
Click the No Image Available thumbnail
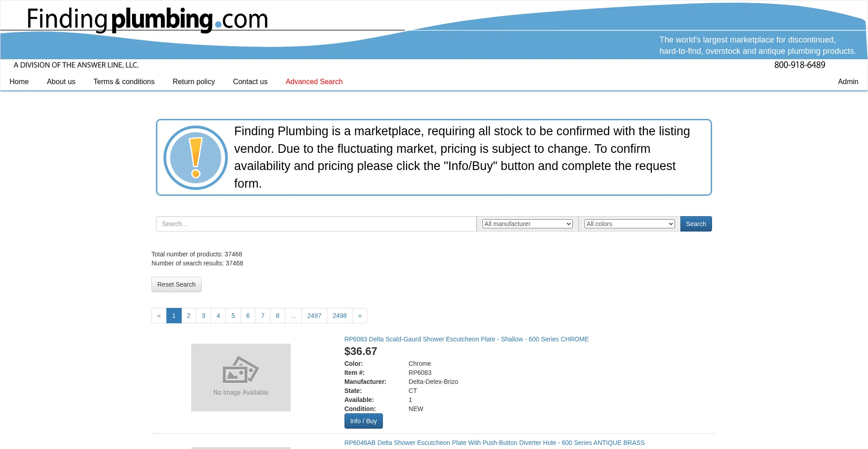pyautogui.click(x=241, y=378)
